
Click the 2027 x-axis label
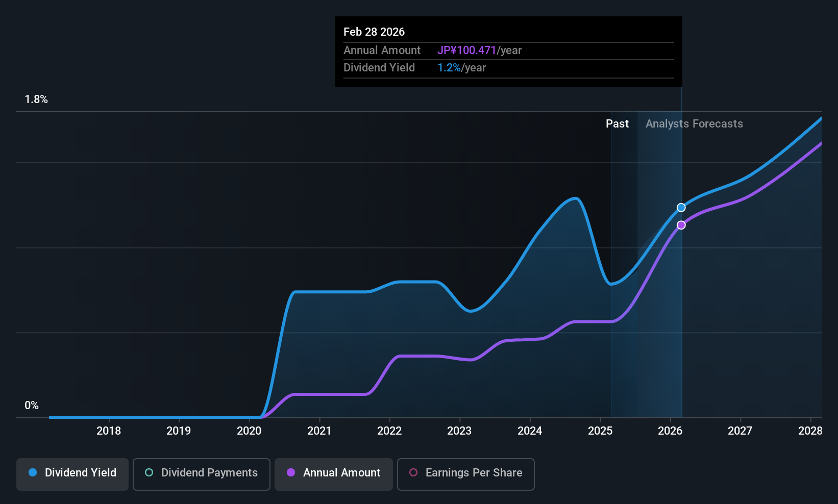point(740,431)
